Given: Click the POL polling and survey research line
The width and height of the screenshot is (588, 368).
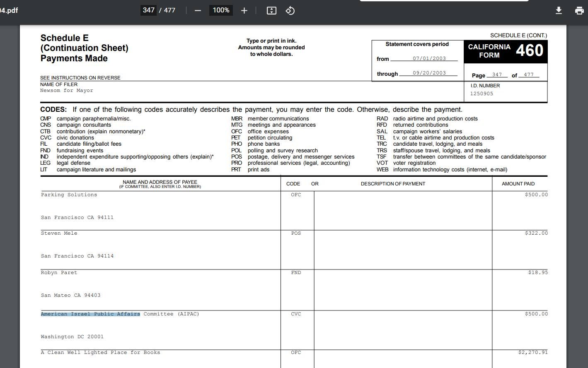Looking at the screenshot, I should [274, 151].
